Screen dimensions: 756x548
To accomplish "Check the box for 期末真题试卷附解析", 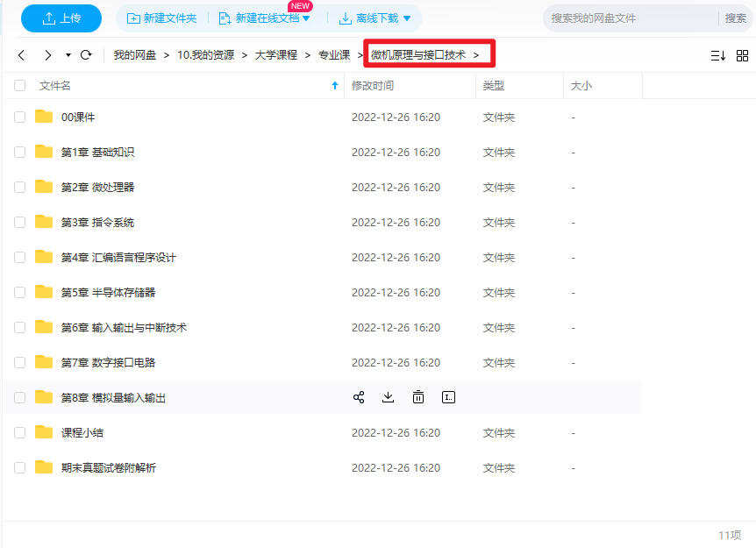I will point(20,468).
